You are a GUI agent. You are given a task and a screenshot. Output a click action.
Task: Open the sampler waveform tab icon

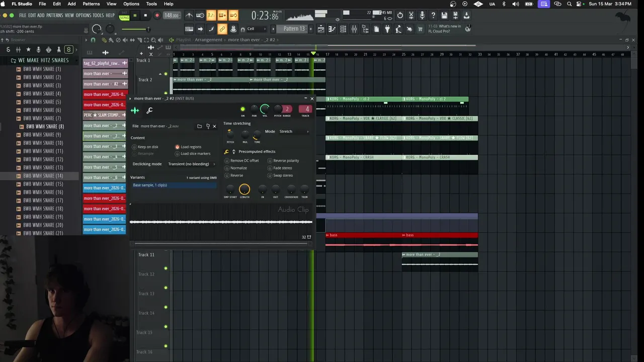(135, 111)
